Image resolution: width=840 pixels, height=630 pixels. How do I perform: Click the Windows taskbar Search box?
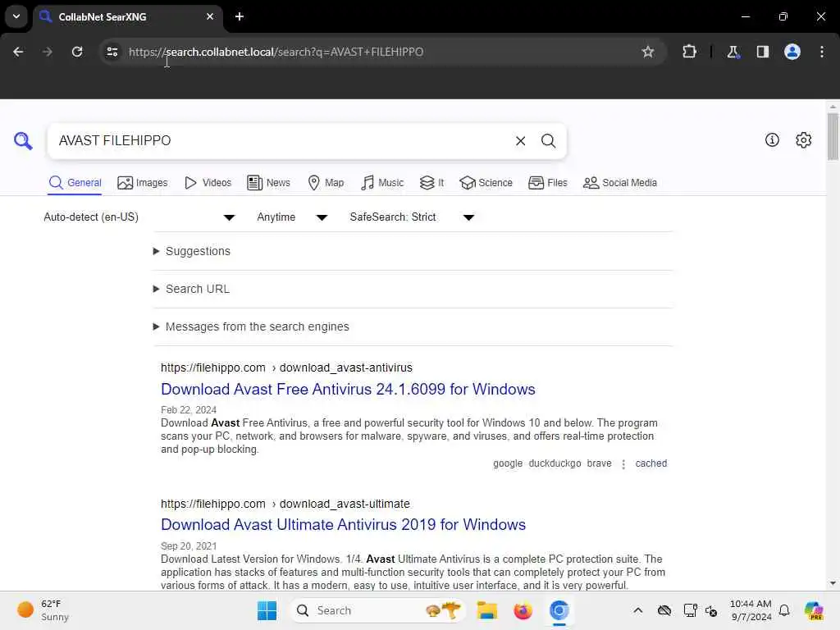377,610
